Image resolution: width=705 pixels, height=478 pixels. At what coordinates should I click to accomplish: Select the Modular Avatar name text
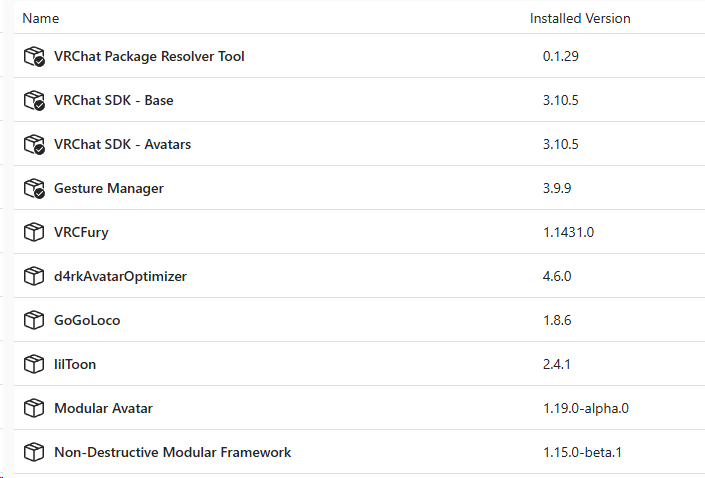[103, 408]
